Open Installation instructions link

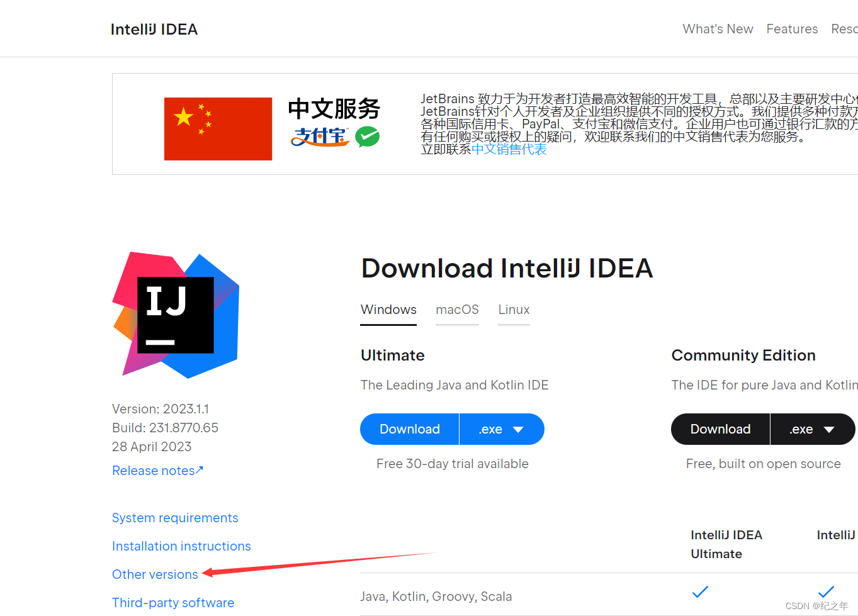[181, 546]
